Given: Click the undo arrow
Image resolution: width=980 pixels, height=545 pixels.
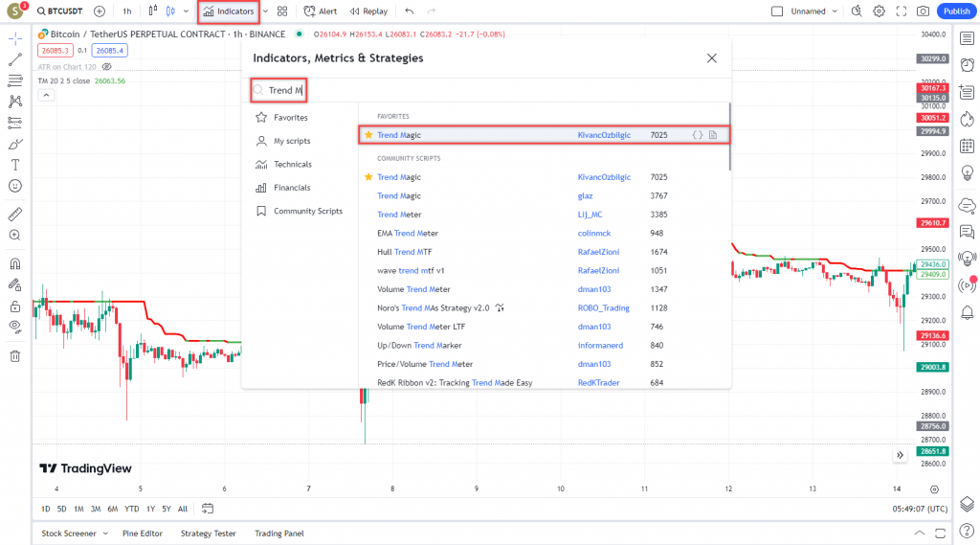Looking at the screenshot, I should (410, 11).
